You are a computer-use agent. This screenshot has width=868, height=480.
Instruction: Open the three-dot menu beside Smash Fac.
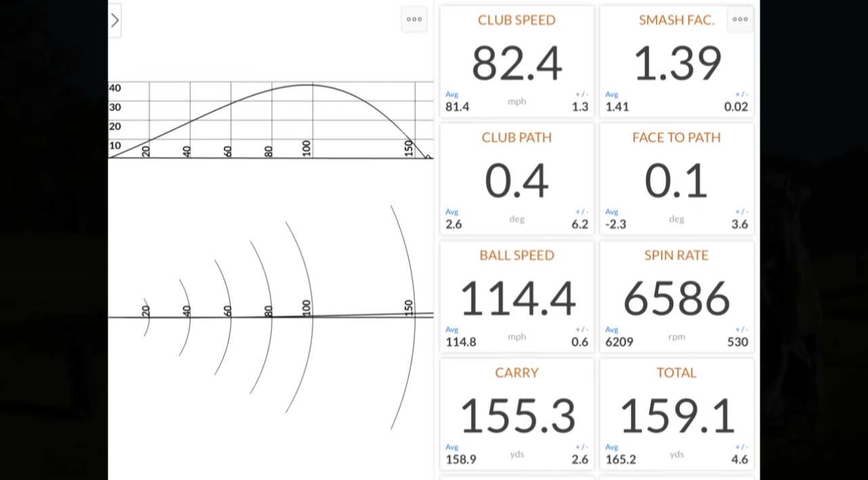click(740, 20)
